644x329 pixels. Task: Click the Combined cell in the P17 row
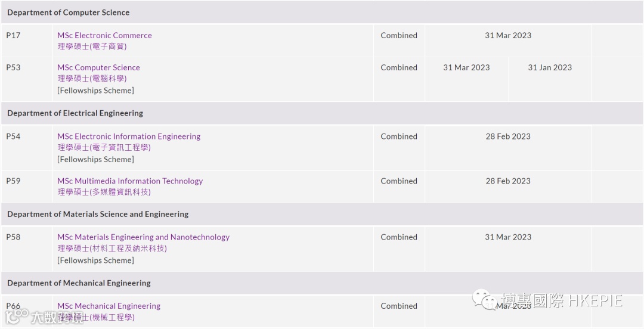click(x=399, y=35)
